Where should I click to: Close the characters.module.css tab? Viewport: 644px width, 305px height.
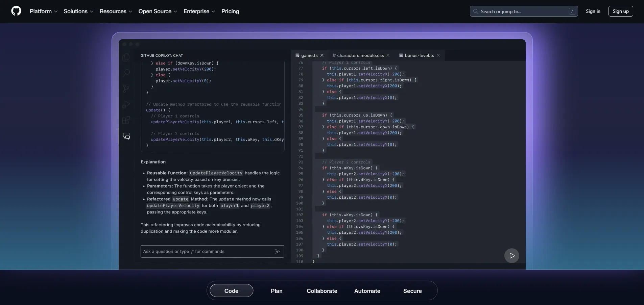point(388,55)
